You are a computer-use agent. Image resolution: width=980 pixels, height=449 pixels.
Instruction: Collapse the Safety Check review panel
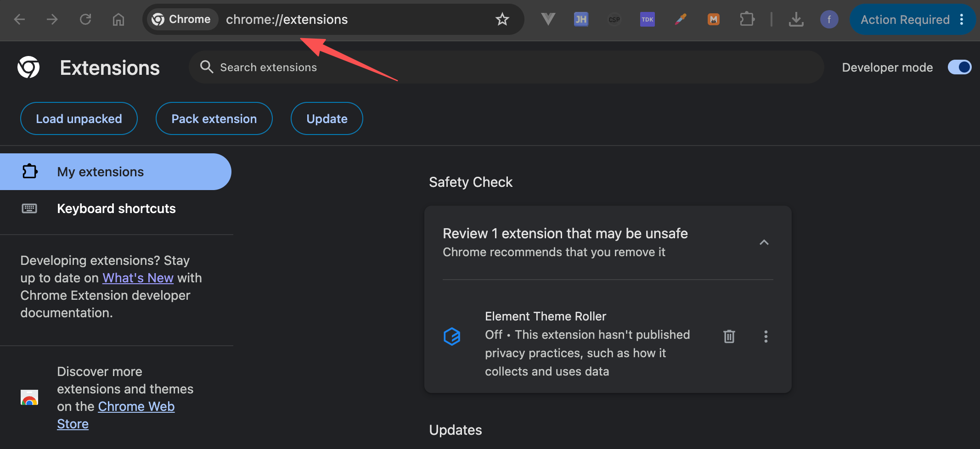click(764, 242)
